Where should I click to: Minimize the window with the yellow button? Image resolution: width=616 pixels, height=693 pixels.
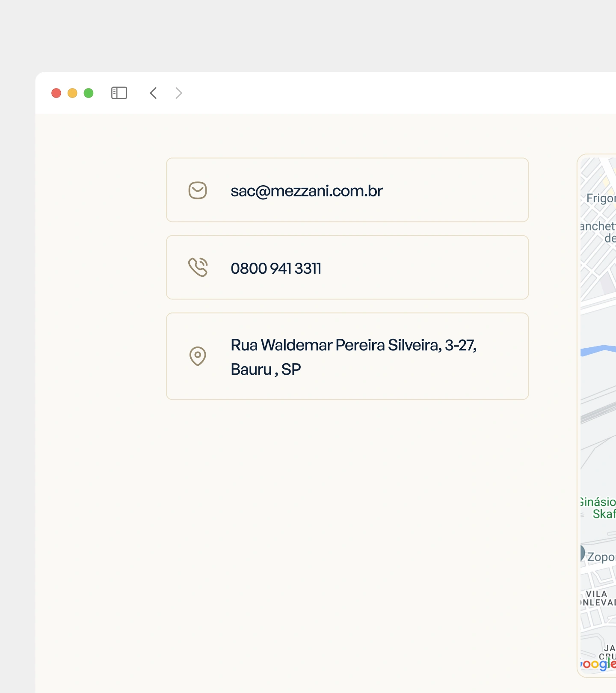72,93
